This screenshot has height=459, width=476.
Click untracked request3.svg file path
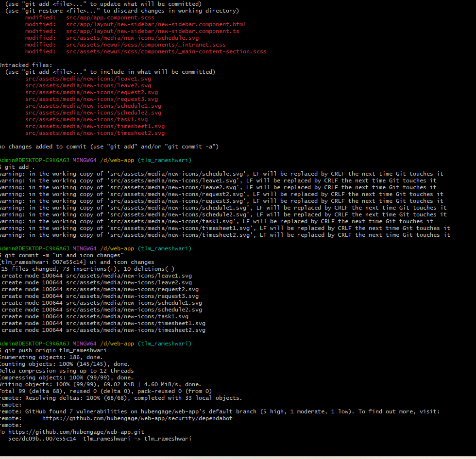point(91,99)
